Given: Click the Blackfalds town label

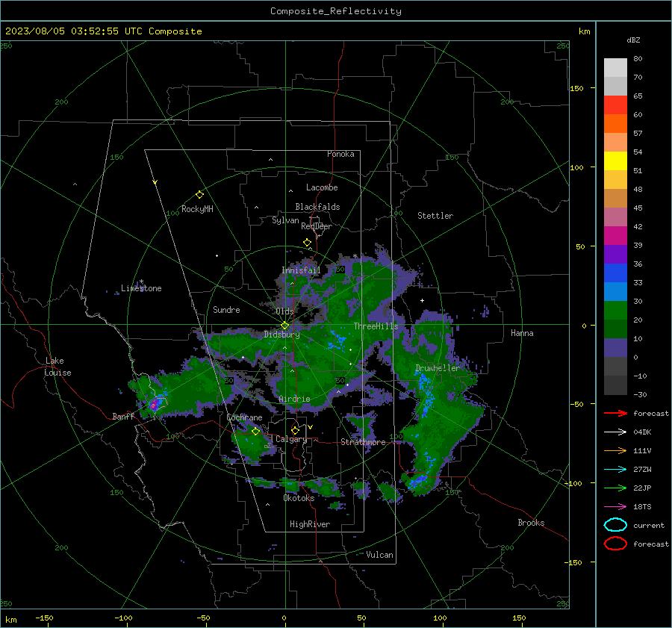Looking at the screenshot, I should pos(317,207).
